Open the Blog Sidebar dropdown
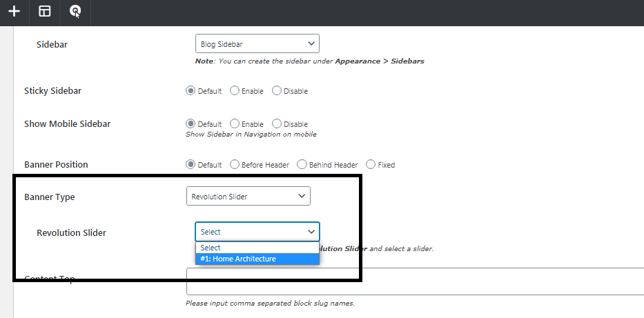644x318 pixels. click(x=257, y=44)
